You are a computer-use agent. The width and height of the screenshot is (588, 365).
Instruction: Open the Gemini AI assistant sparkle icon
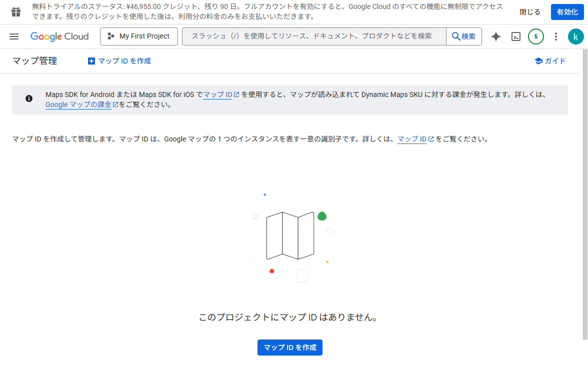[495, 36]
